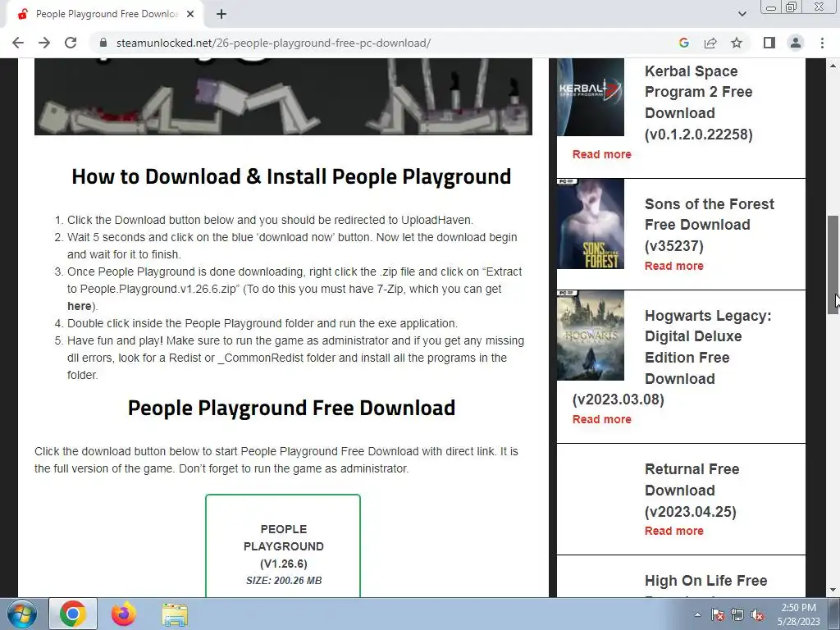Open Returnal Free Download title
The width and height of the screenshot is (840, 630).
tap(692, 491)
